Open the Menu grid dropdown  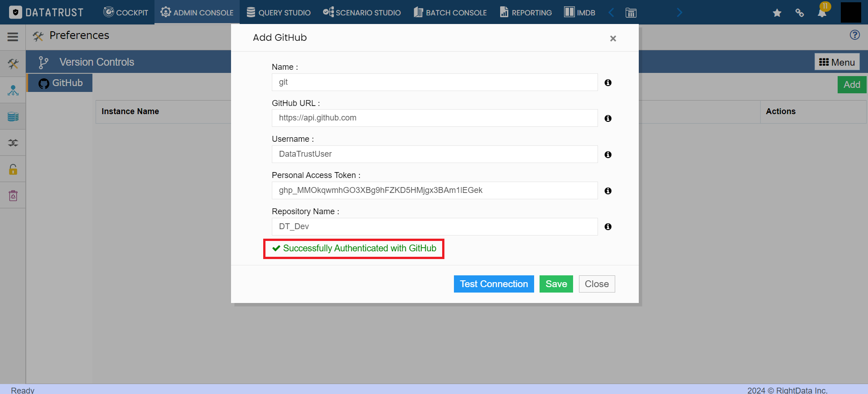pyautogui.click(x=837, y=62)
